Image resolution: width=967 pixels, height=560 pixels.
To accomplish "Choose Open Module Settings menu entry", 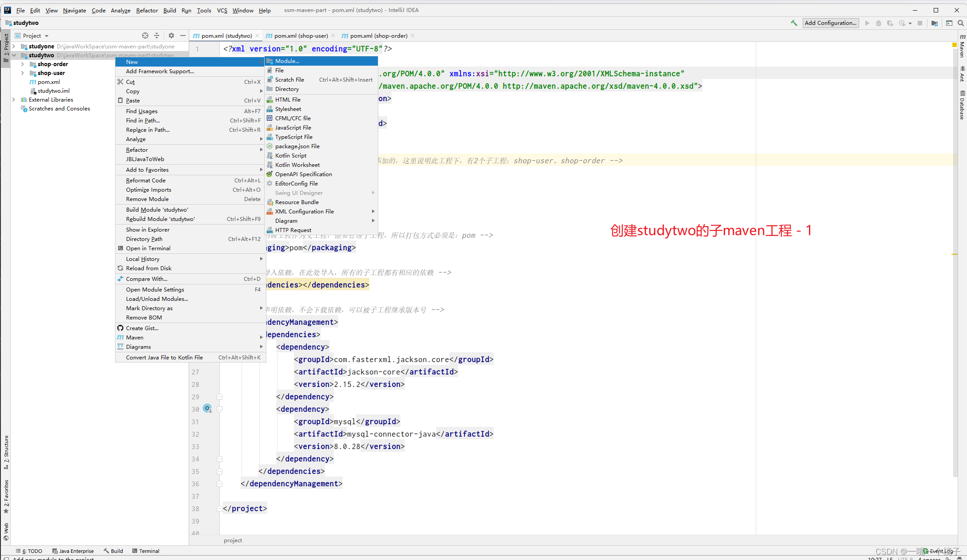I will coord(190,289).
